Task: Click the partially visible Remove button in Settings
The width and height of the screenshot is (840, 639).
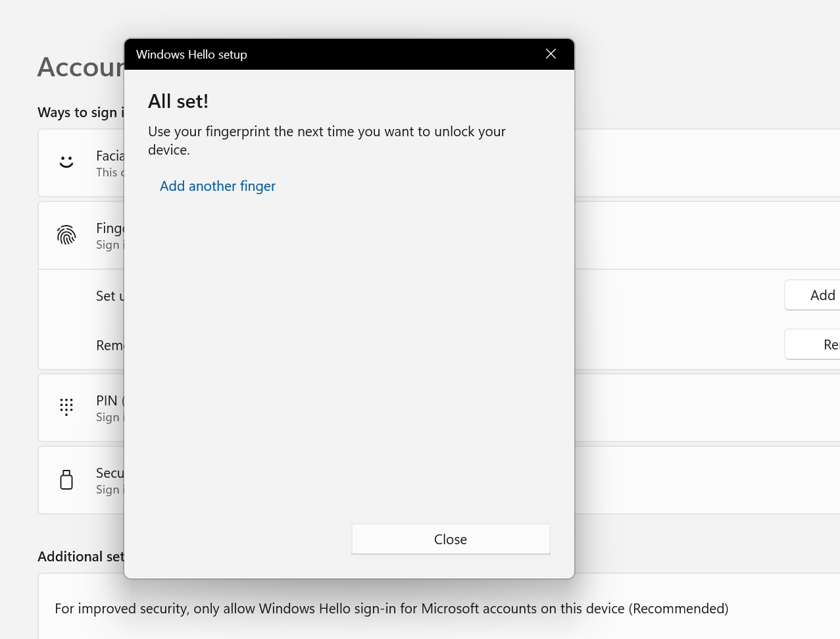Action: (x=813, y=344)
